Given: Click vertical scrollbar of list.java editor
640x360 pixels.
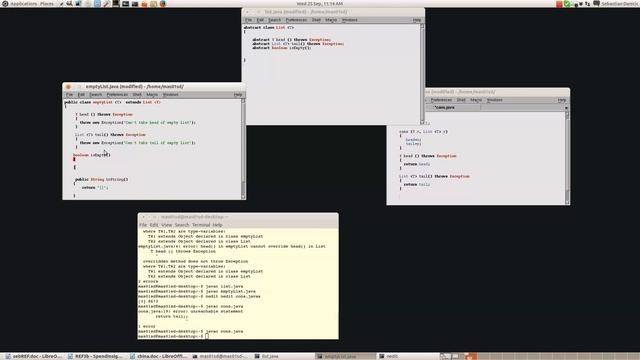Looking at the screenshot, I should 422,74.
